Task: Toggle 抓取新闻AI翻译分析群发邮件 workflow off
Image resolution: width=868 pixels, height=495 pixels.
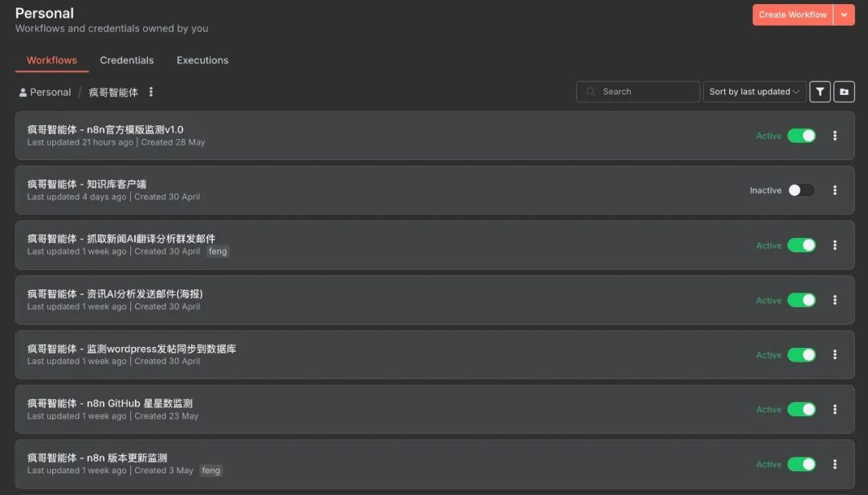Action: (801, 245)
